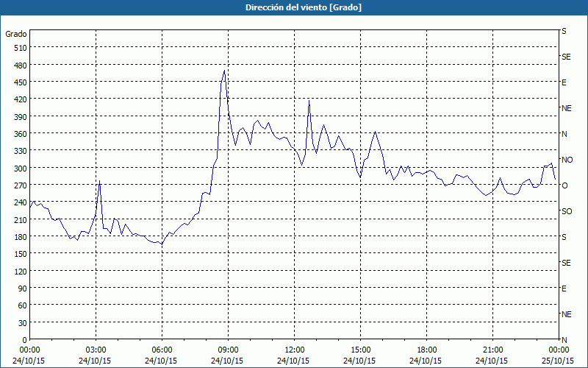Screen dimensions: 588x368
Task: Click the curve spike just after 03:00
Action: point(99,181)
